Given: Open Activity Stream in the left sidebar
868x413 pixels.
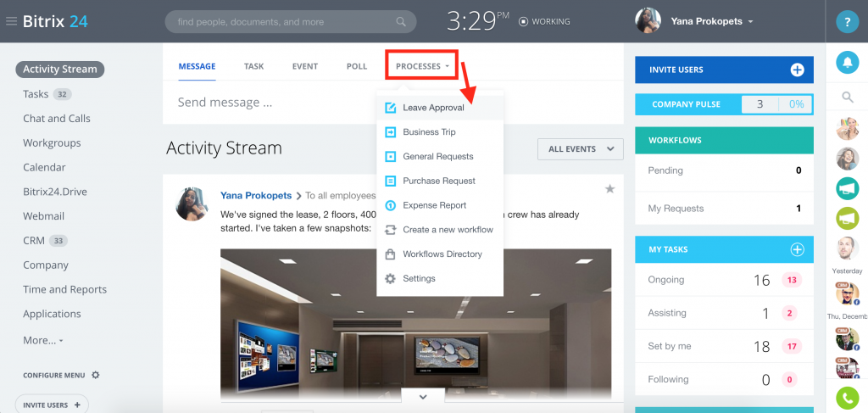Looking at the screenshot, I should click(60, 70).
